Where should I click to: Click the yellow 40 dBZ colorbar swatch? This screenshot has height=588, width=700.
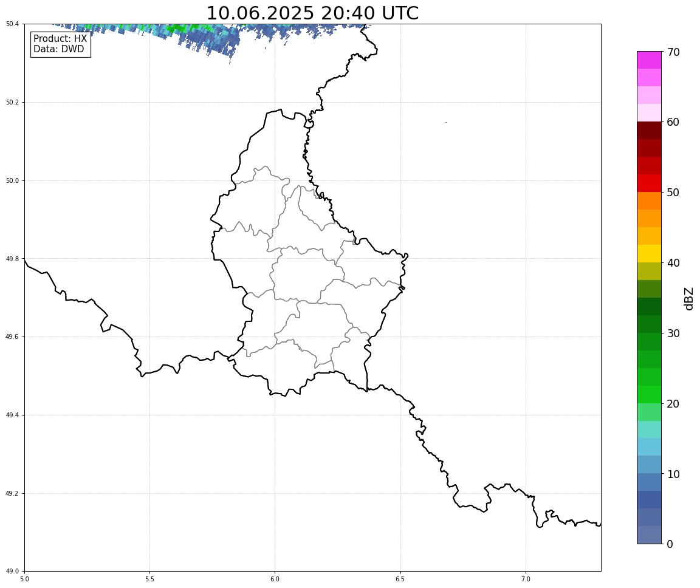[x=649, y=253]
